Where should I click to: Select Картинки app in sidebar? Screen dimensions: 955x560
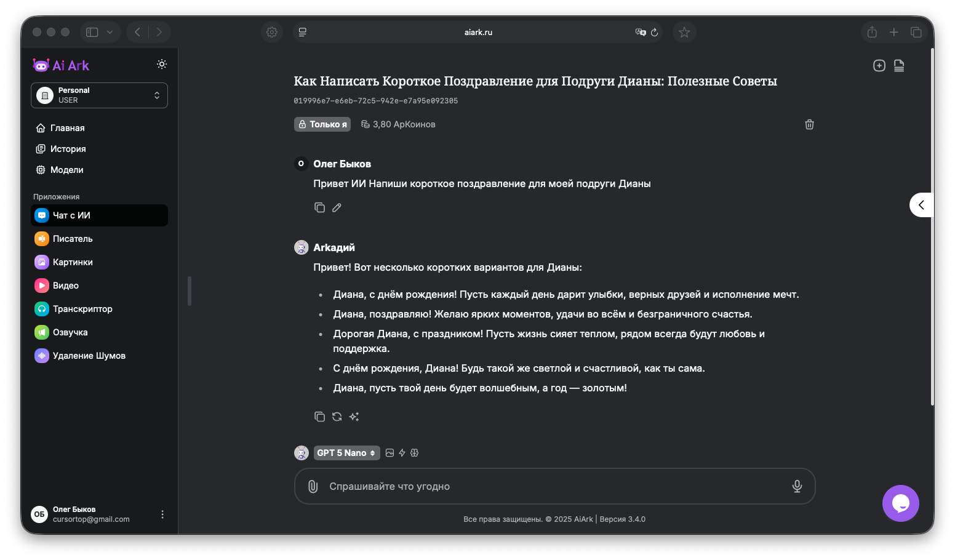(x=73, y=262)
